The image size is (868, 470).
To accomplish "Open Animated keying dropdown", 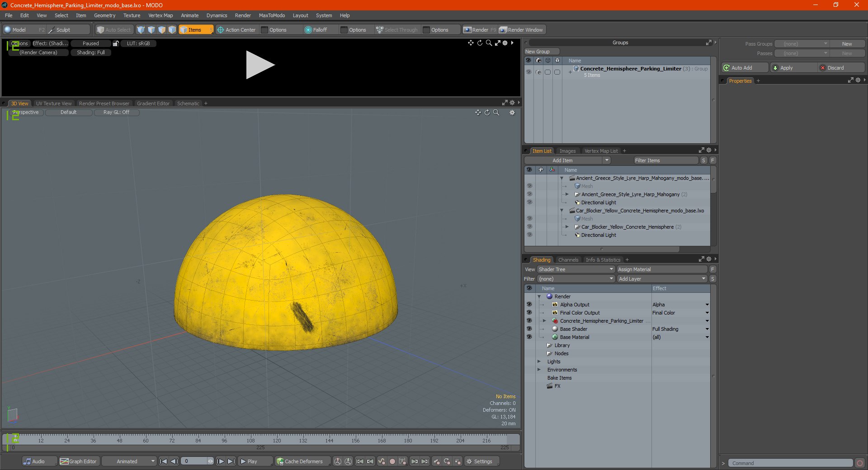I will click(x=129, y=461).
